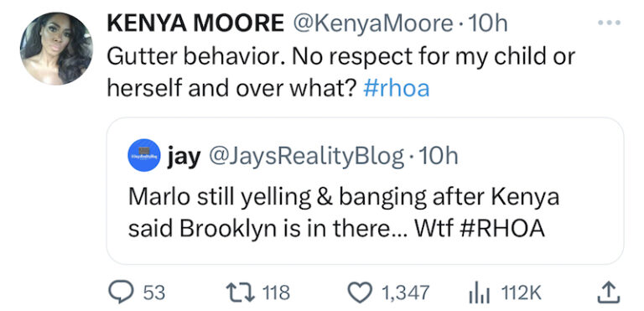Screen dimensions: 644x311
Task: Click the share upload arrow icon
Action: [x=608, y=293]
